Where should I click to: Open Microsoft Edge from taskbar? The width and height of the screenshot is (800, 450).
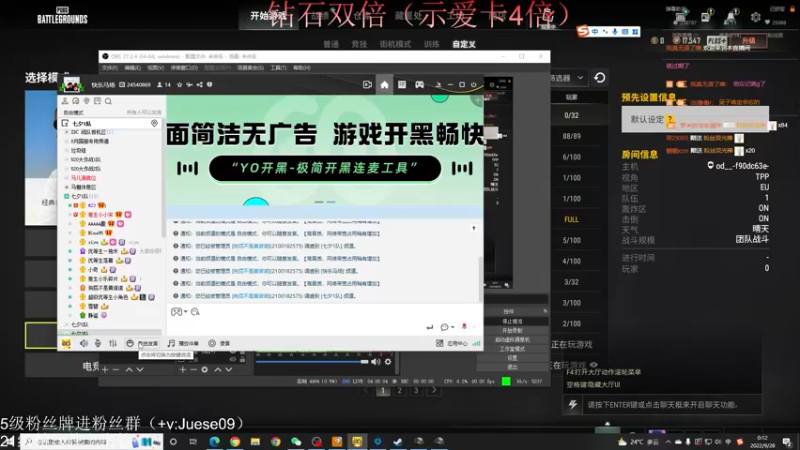(214, 442)
